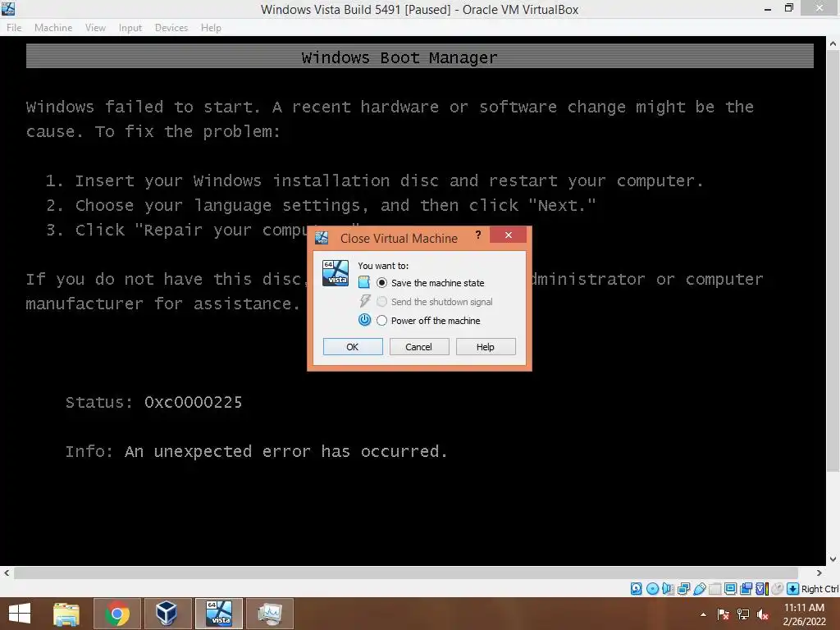
Task: Open the Machine menu
Action: [x=53, y=27]
